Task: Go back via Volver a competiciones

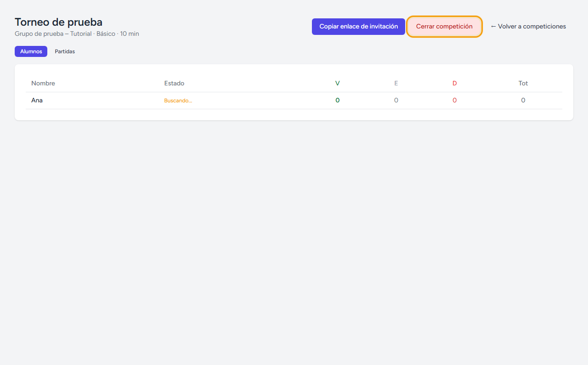Action: [x=528, y=27]
